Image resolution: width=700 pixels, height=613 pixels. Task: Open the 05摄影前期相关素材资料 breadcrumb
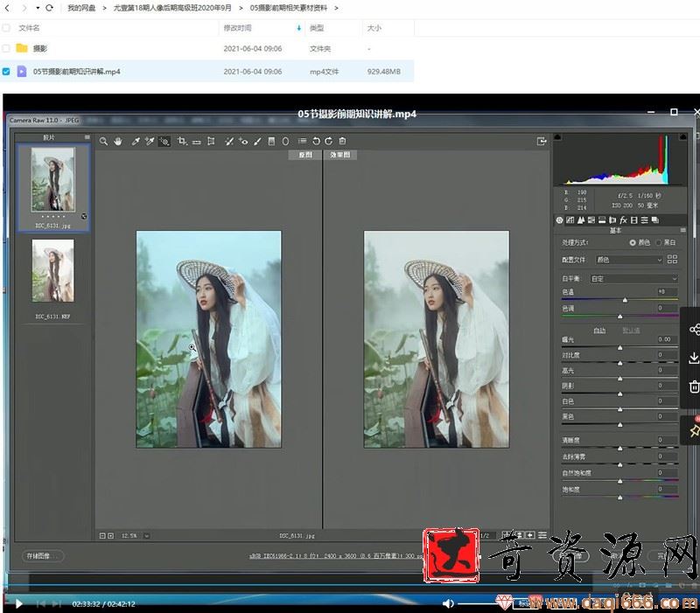(x=289, y=8)
